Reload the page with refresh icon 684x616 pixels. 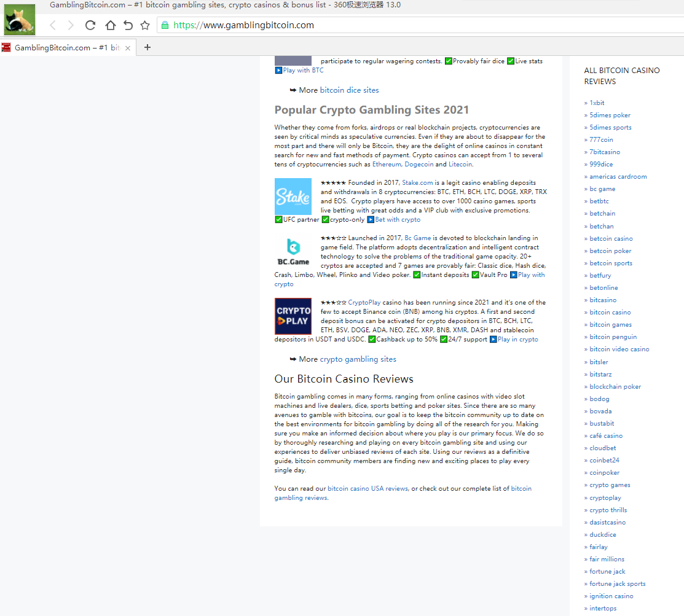(x=90, y=25)
